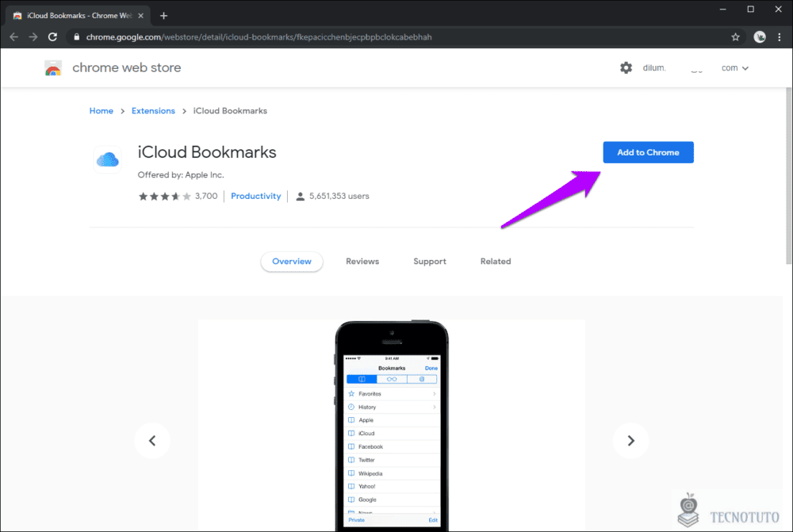Click the address bar URL
Screen dimensions: 793x532
[259, 37]
